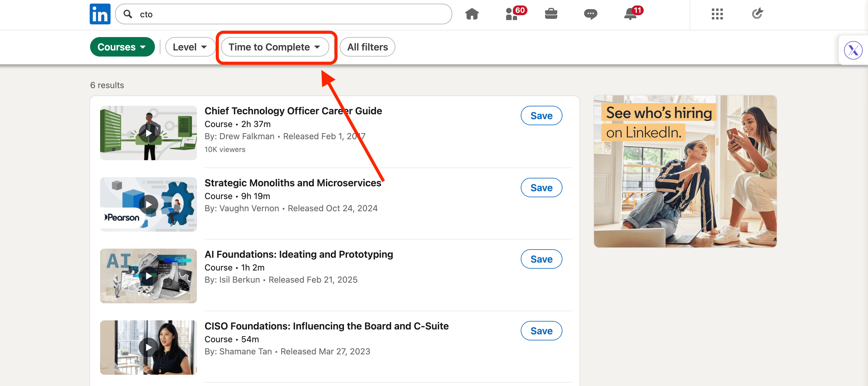Click the cto search input field
The image size is (868, 386).
(290, 14)
